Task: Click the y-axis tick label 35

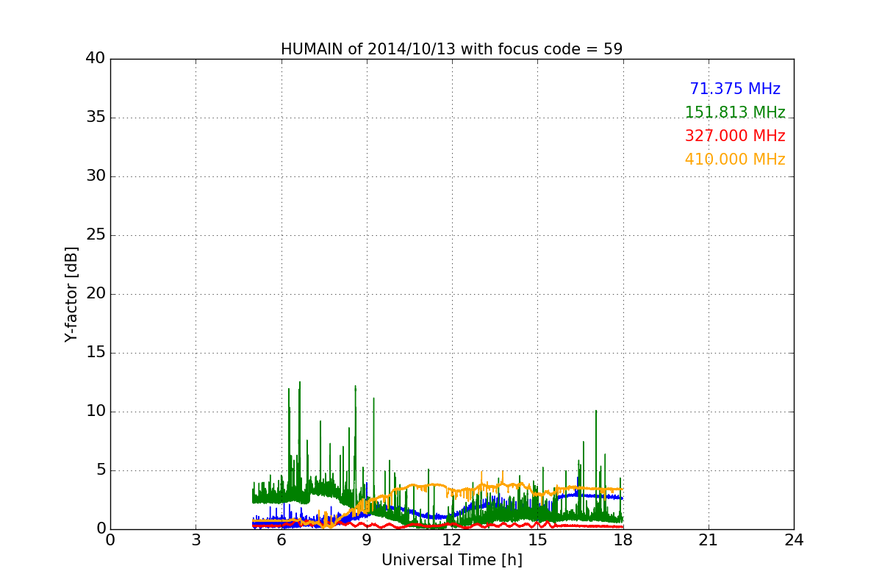Action: tap(95, 118)
